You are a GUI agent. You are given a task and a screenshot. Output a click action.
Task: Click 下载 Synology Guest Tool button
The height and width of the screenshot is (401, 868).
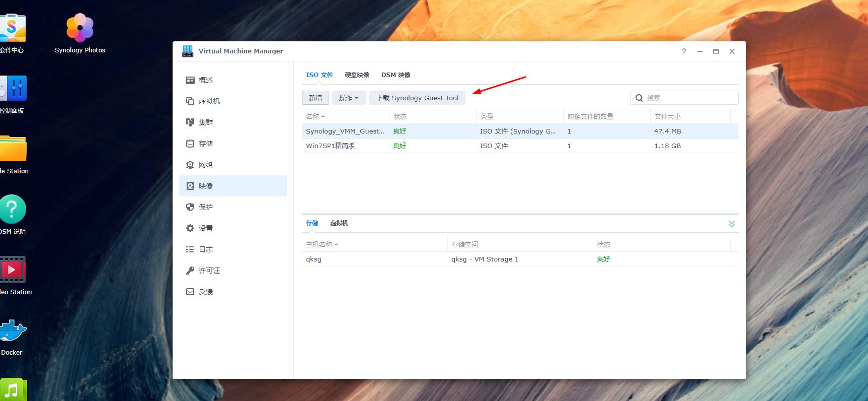[417, 98]
